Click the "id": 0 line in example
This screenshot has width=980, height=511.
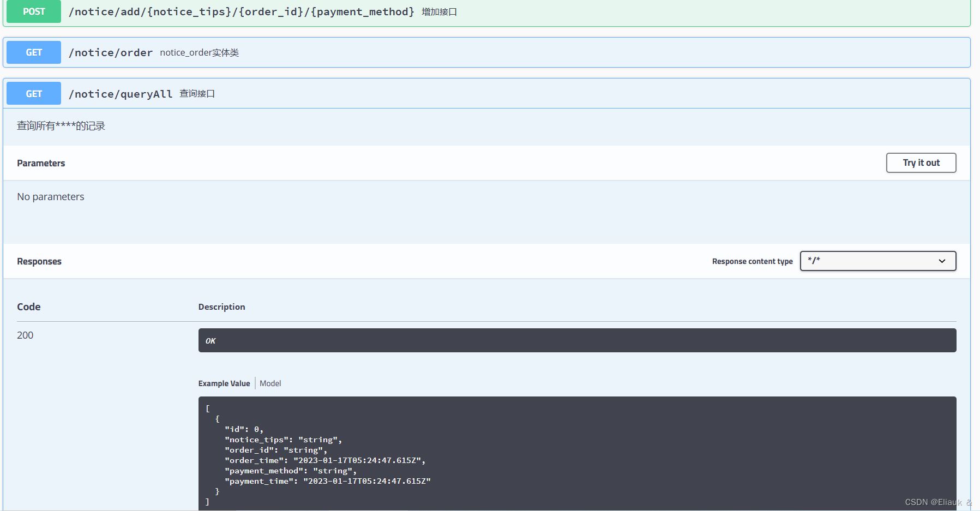(244, 429)
